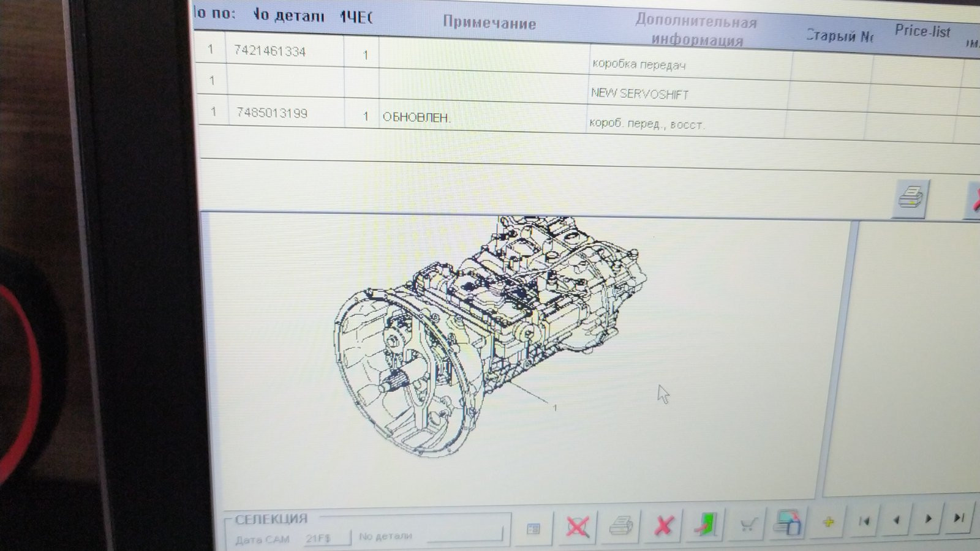Click the printer icon in the bottom toolbar
Screen dimensions: 980x551
(620, 526)
